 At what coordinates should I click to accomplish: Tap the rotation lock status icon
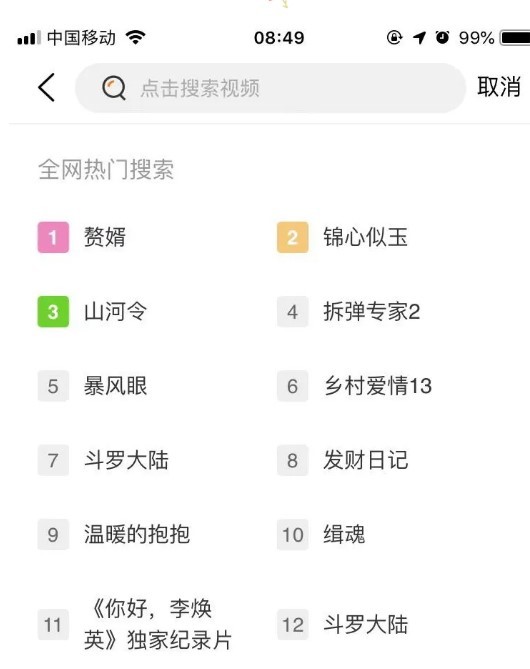tap(394, 38)
